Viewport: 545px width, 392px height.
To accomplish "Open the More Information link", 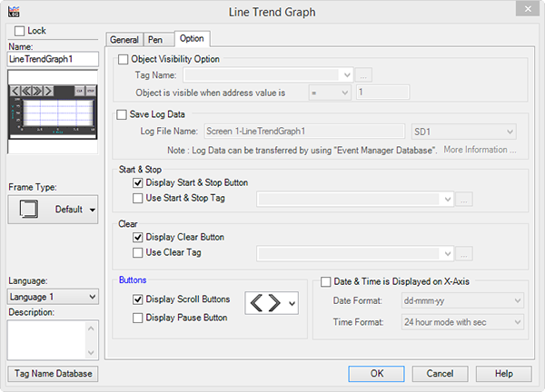I will coord(480,150).
